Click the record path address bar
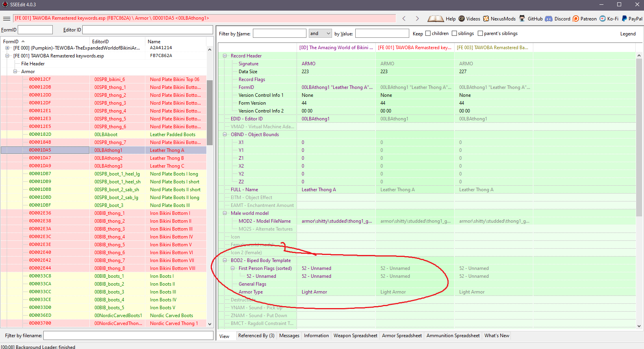644x349 pixels. pyautogui.click(x=204, y=18)
